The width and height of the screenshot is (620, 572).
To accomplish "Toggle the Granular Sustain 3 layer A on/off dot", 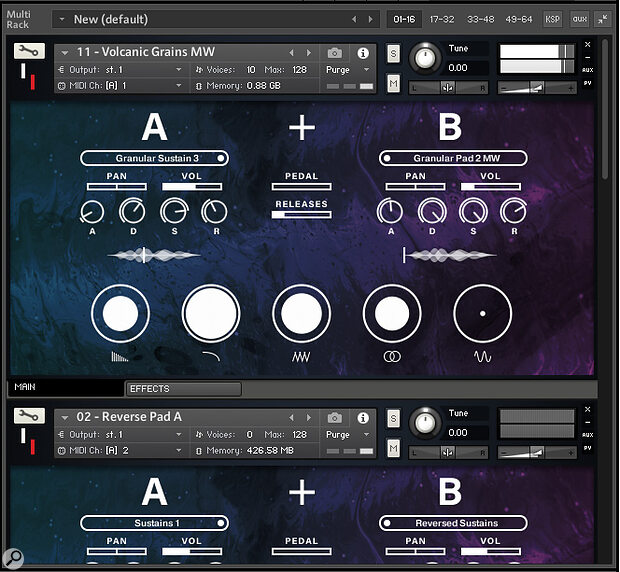I will (x=221, y=158).
